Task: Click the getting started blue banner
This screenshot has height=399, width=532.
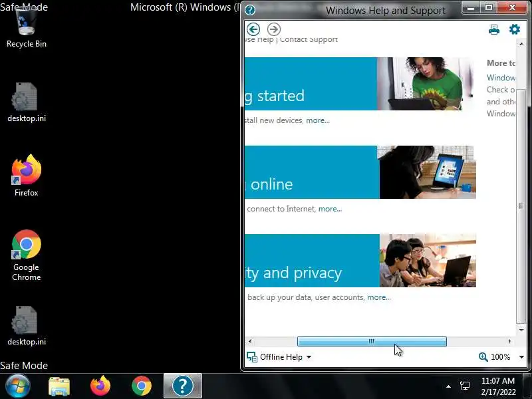Action: 311,84
